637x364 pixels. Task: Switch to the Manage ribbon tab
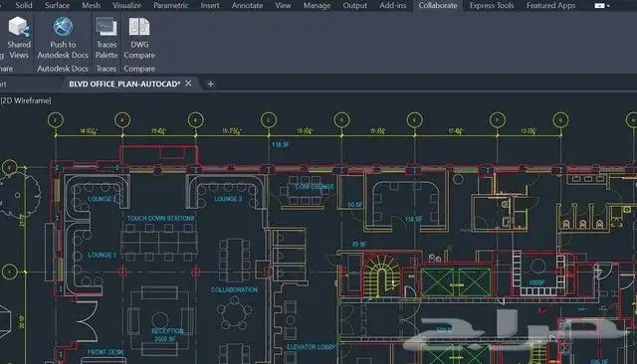pyautogui.click(x=317, y=5)
